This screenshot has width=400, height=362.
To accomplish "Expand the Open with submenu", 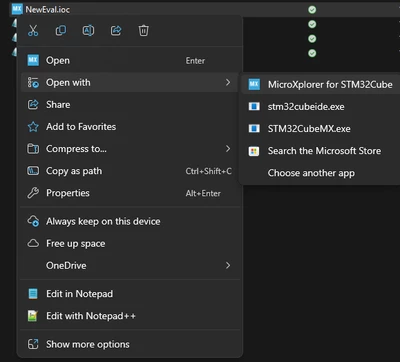I will coord(129,83).
